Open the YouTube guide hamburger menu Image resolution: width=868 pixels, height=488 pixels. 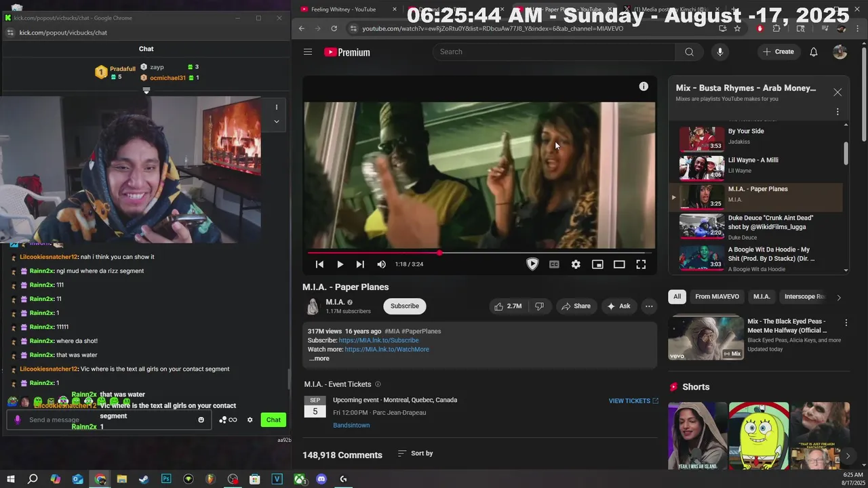click(308, 52)
